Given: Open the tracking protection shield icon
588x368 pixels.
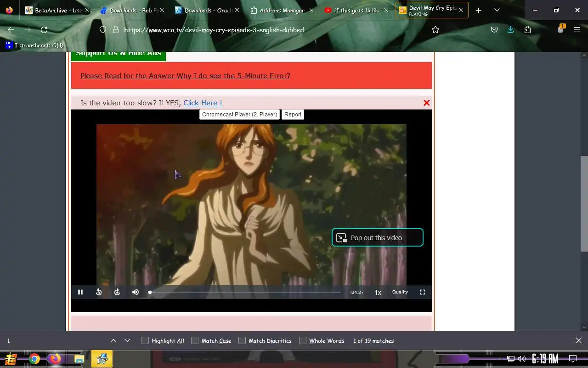Looking at the screenshot, I should [x=103, y=29].
